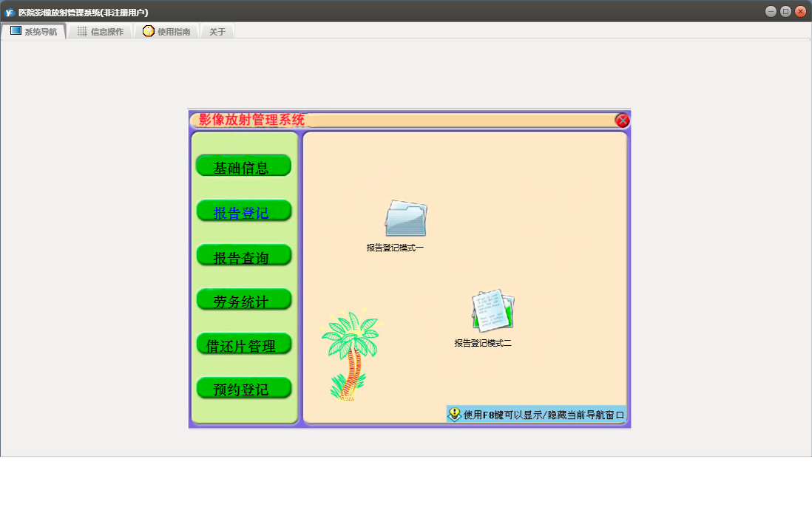
Task: Open the 信息操作 tab
Action: (101, 32)
